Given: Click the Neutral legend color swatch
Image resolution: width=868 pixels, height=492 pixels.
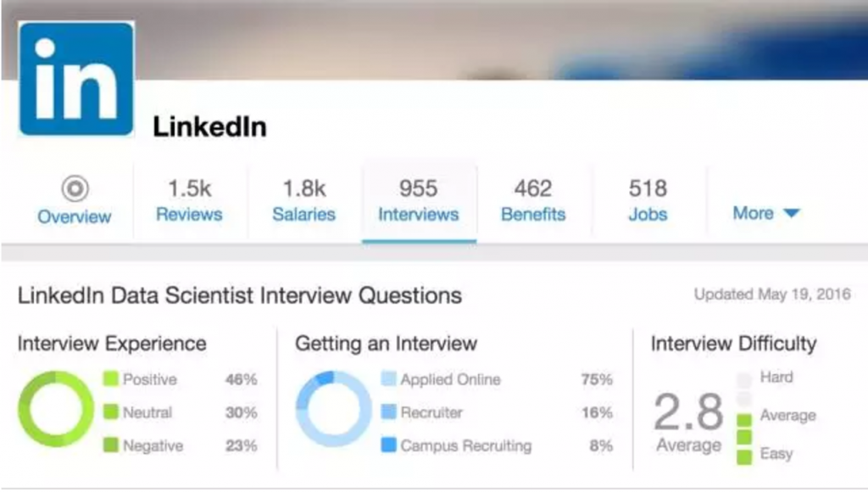Looking at the screenshot, I should coord(110,412).
